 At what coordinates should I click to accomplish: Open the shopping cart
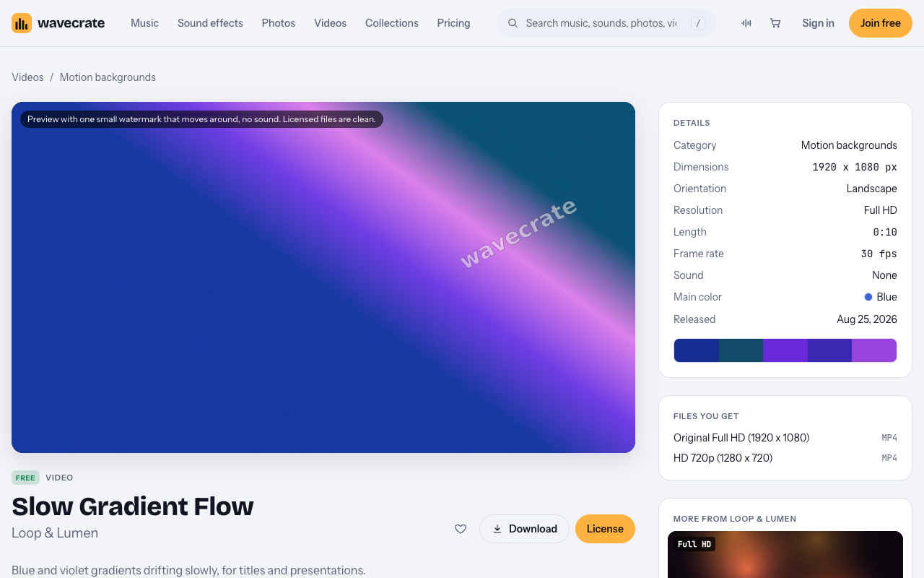tap(775, 23)
